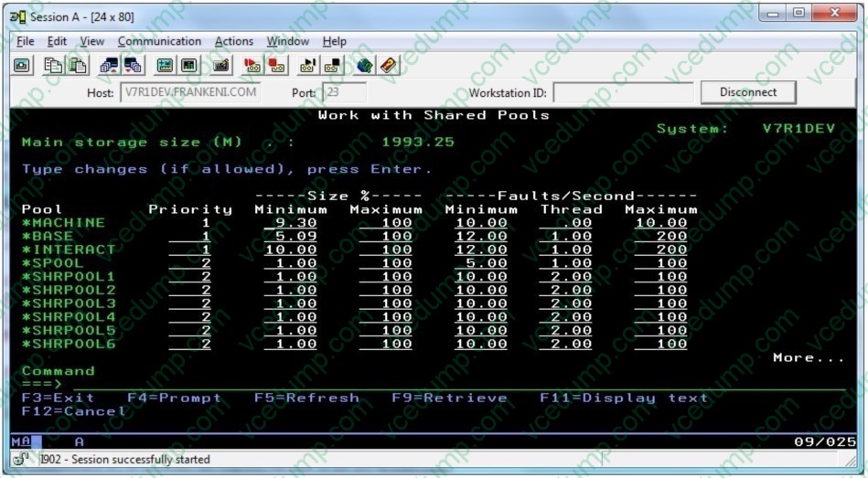868x478 pixels.
Task: Open the Actions menu
Action: tap(234, 41)
